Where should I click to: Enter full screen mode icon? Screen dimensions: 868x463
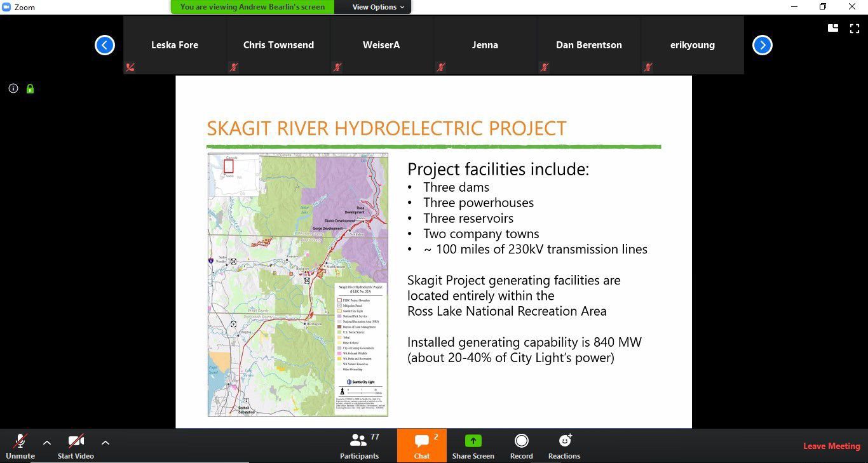(855, 28)
